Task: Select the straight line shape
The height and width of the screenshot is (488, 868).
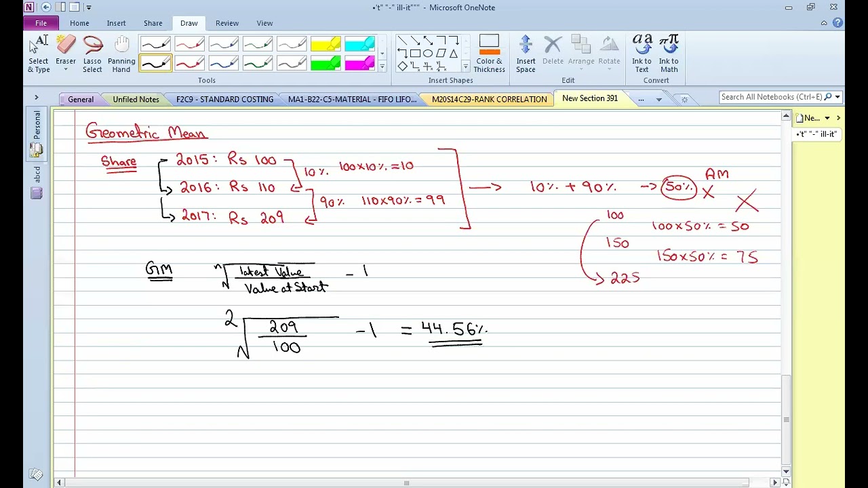Action: (402, 41)
